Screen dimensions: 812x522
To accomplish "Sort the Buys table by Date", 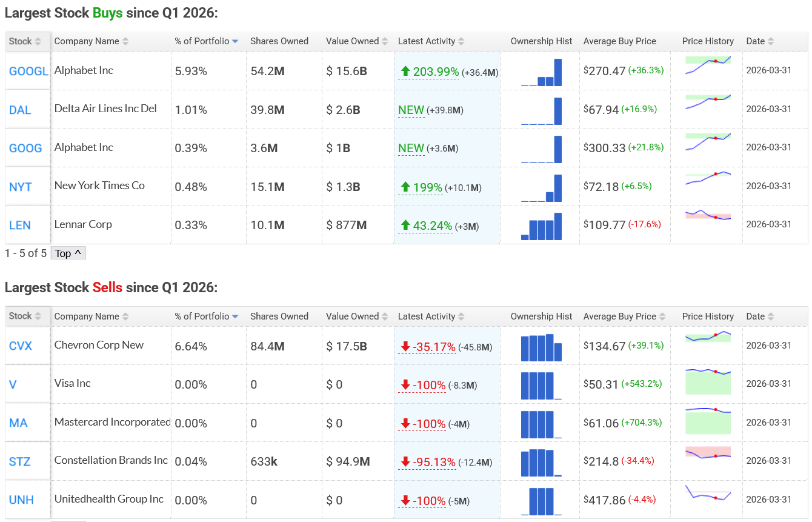I will [x=760, y=41].
